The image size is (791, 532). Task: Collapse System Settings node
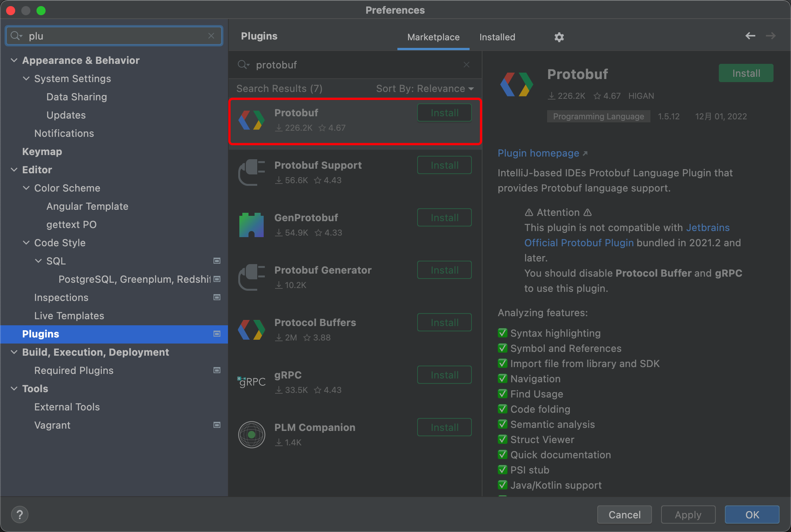26,79
